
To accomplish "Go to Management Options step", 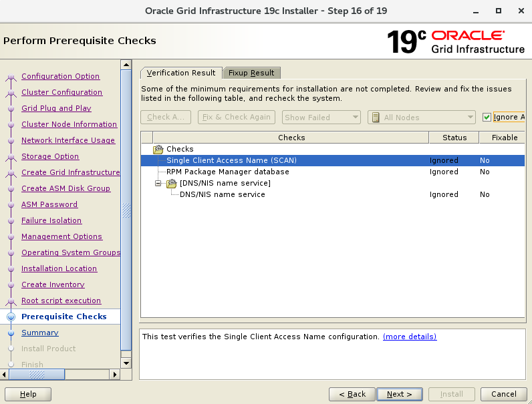I will pyautogui.click(x=61, y=236).
